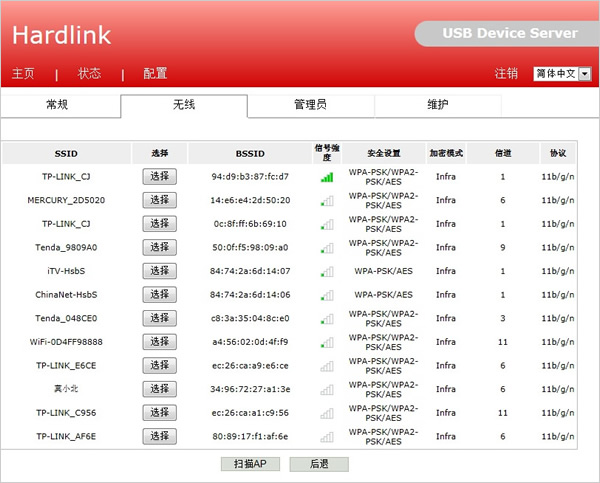This screenshot has width=600, height=483.
Task: Click SSID text Tenda_9809A0
Action: (x=66, y=247)
